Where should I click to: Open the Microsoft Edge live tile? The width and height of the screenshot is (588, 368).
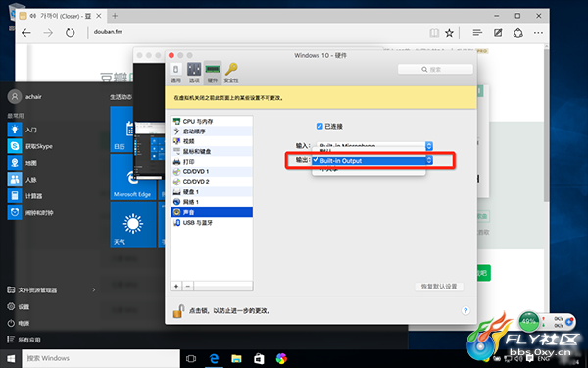(132, 177)
